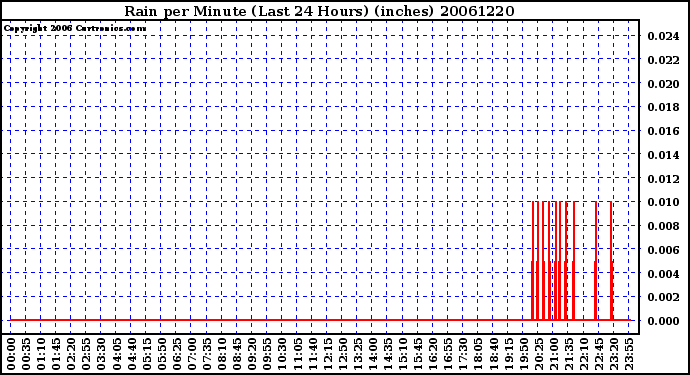The image size is (690, 375).
Task: Select the 02:55 time label
Action: (x=86, y=354)
